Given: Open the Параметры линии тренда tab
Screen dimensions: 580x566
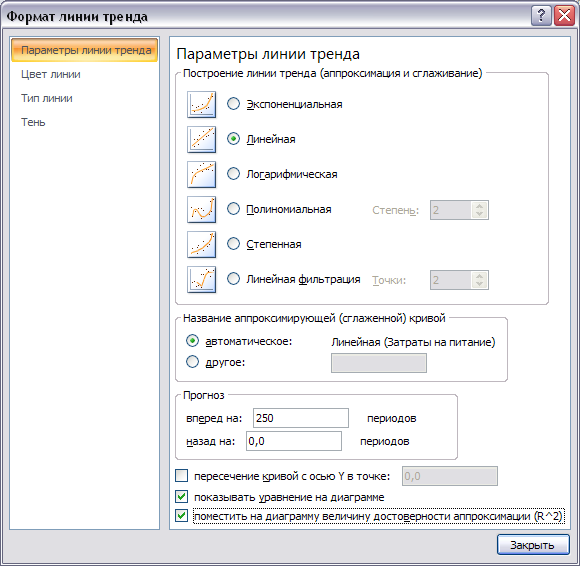Looking at the screenshot, I should (85, 50).
